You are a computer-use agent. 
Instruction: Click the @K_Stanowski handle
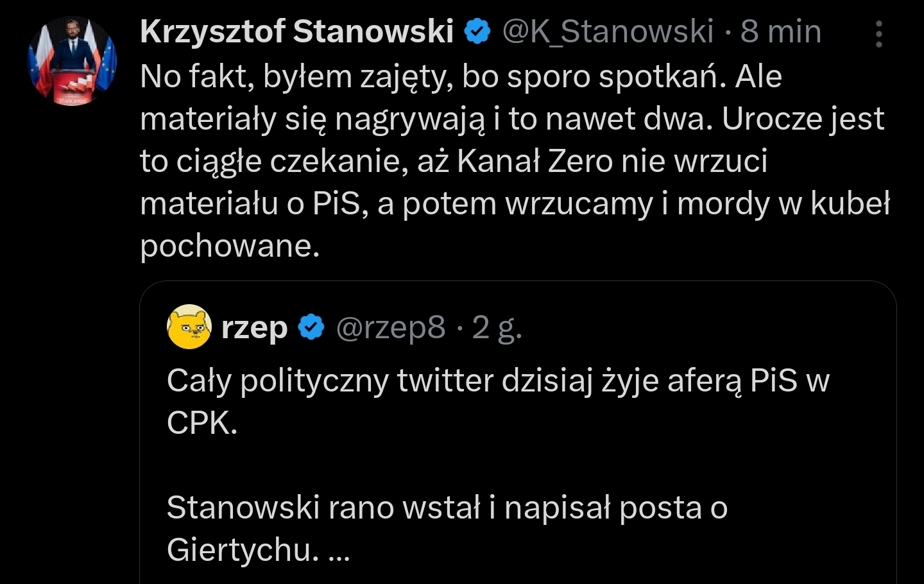(607, 31)
